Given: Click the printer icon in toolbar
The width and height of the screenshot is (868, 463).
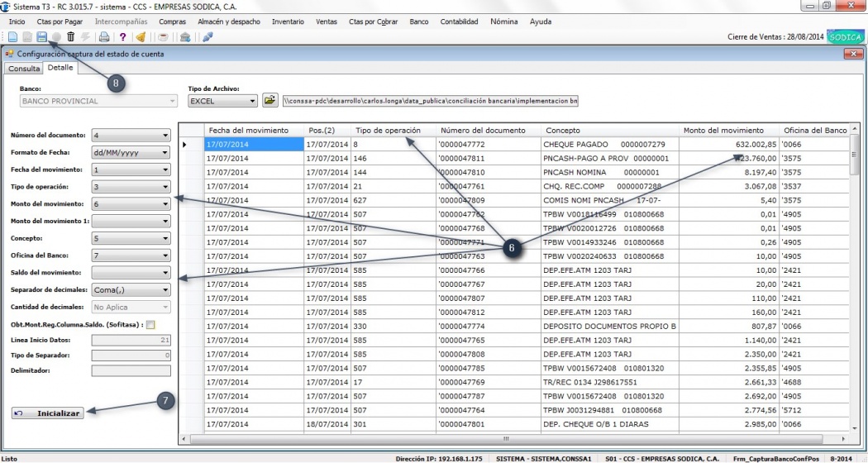Looking at the screenshot, I should point(104,36).
